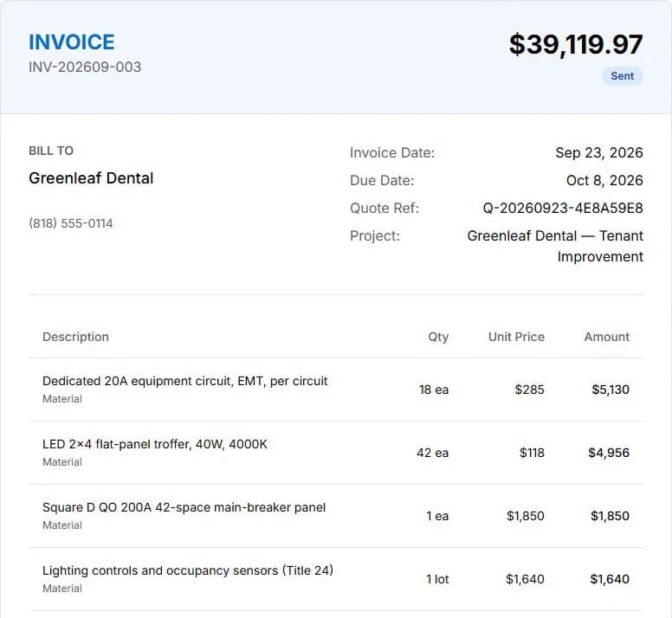
Task: Click Material label under LED troffer
Action: (x=62, y=462)
